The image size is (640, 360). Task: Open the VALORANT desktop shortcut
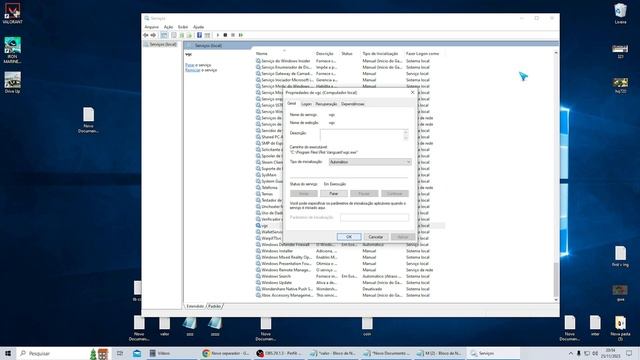tap(12, 13)
